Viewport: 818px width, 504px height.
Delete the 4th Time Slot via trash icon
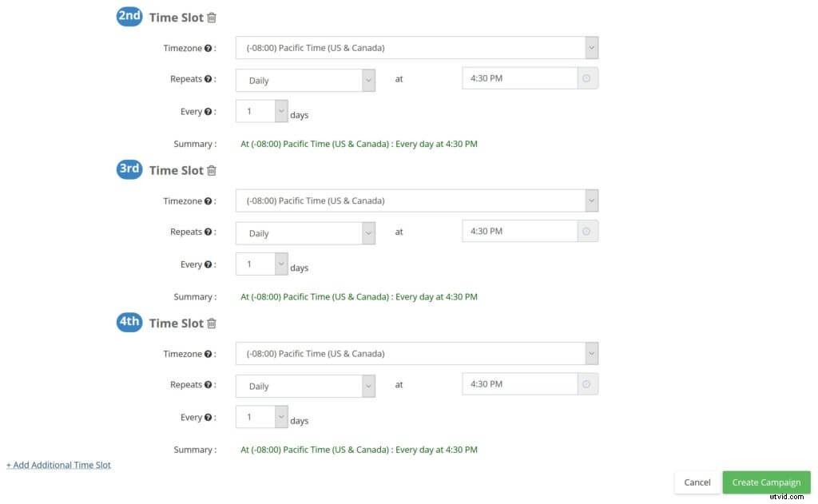click(x=212, y=323)
